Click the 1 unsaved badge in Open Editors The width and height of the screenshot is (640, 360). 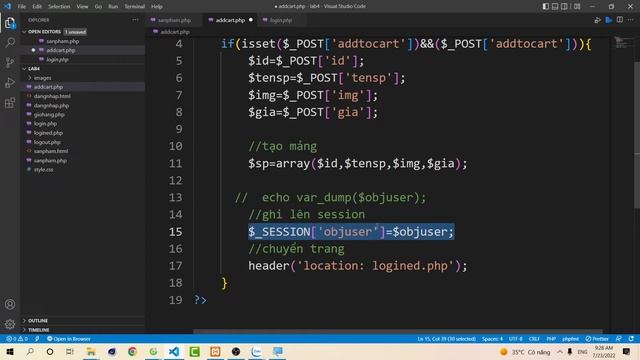pyautogui.click(x=75, y=31)
